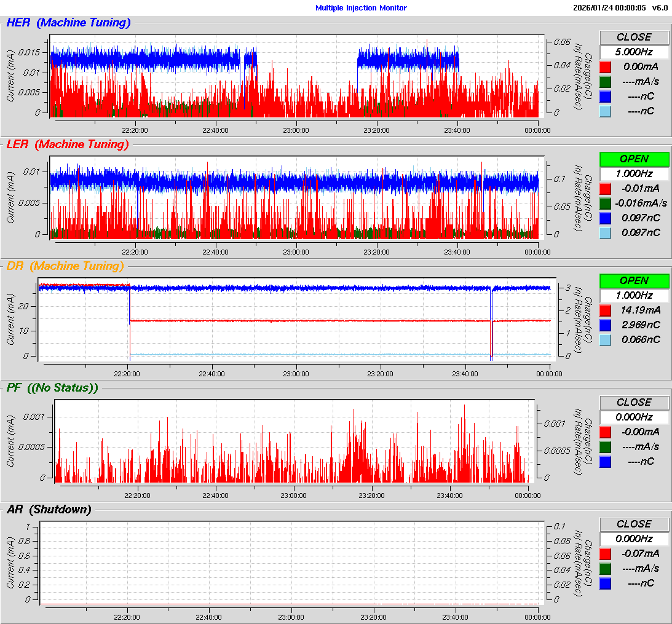Toggle the DR OPEN gate indicator

pos(634,280)
